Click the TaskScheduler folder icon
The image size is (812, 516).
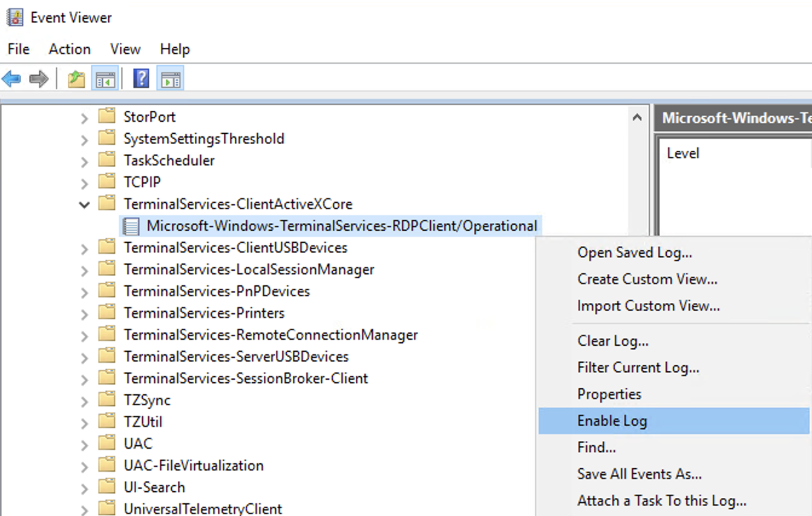(107, 160)
